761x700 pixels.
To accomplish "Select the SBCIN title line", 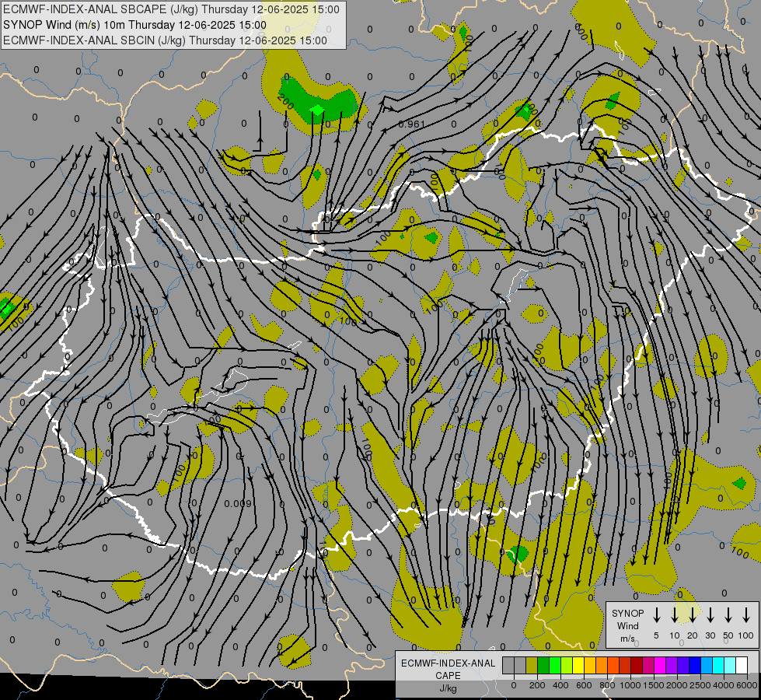I will 165,40.
